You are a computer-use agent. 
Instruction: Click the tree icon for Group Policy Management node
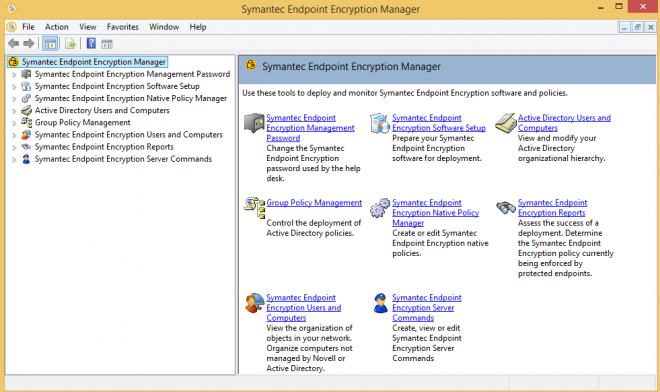click(26, 123)
